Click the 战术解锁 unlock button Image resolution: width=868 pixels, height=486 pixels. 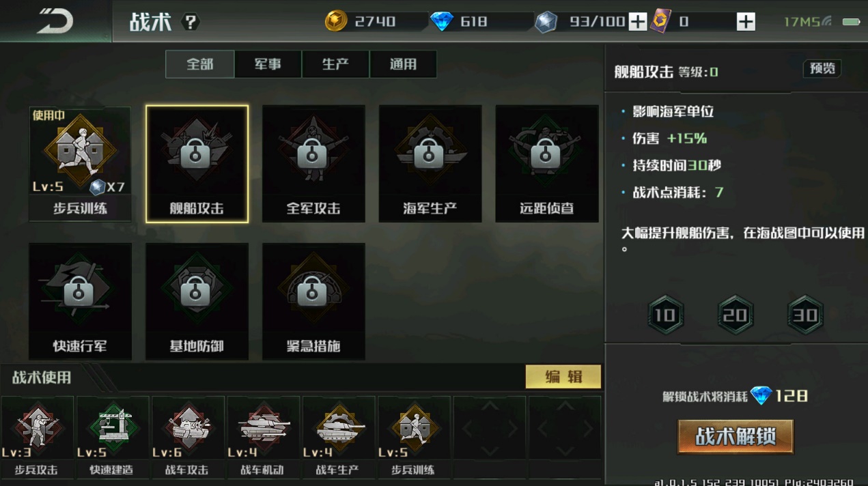[x=736, y=436]
